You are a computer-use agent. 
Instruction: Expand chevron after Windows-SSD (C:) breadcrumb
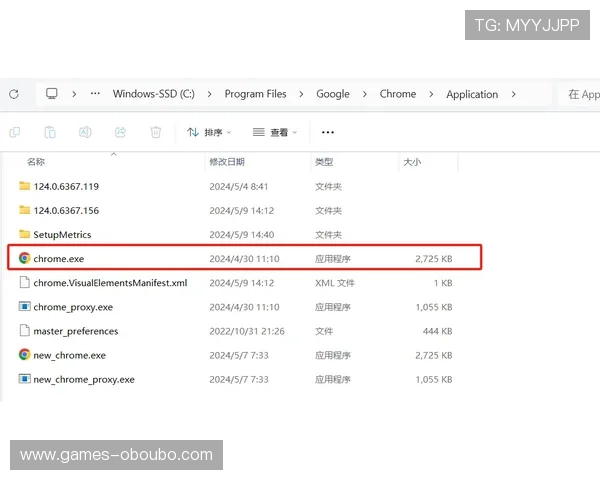coord(209,94)
